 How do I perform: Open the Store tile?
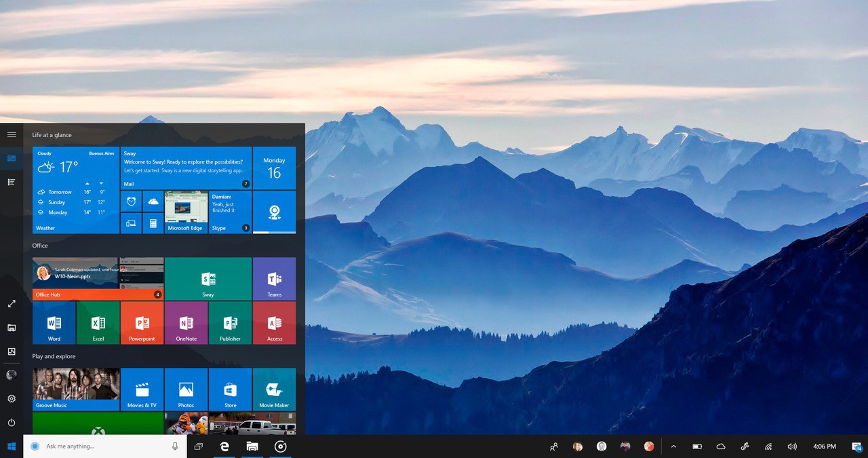(230, 389)
